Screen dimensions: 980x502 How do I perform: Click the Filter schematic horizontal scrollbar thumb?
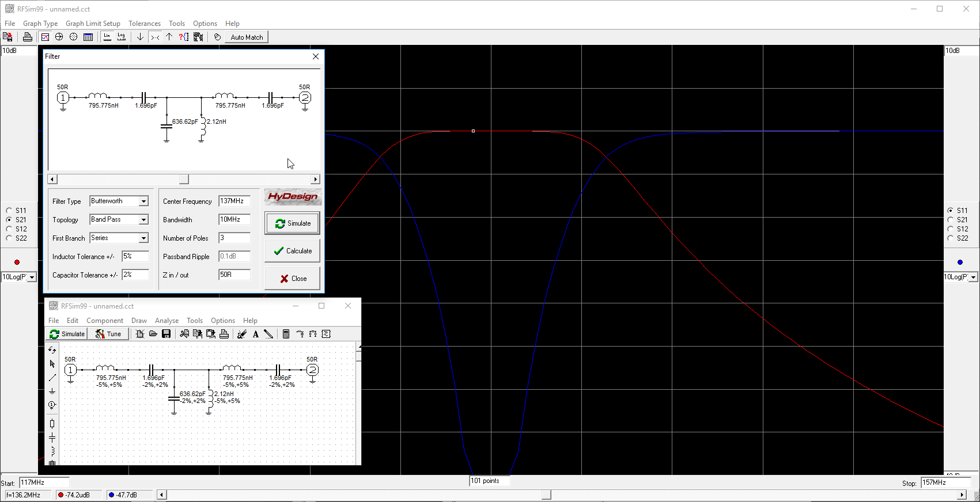tap(184, 180)
